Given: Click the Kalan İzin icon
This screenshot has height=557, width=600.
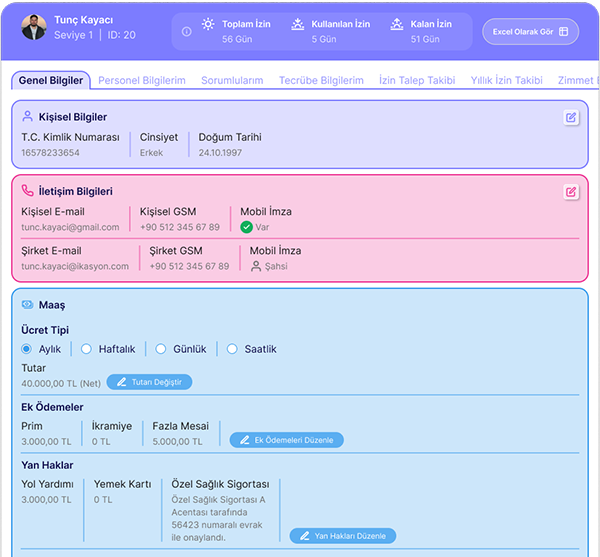Looking at the screenshot, I should coord(397,24).
